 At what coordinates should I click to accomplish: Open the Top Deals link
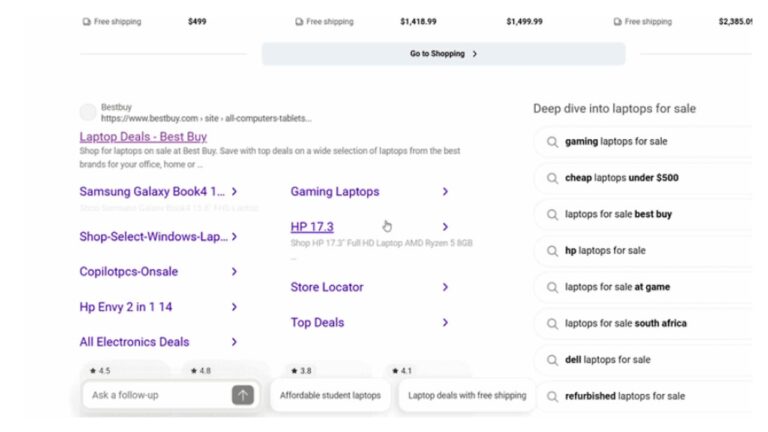[317, 322]
